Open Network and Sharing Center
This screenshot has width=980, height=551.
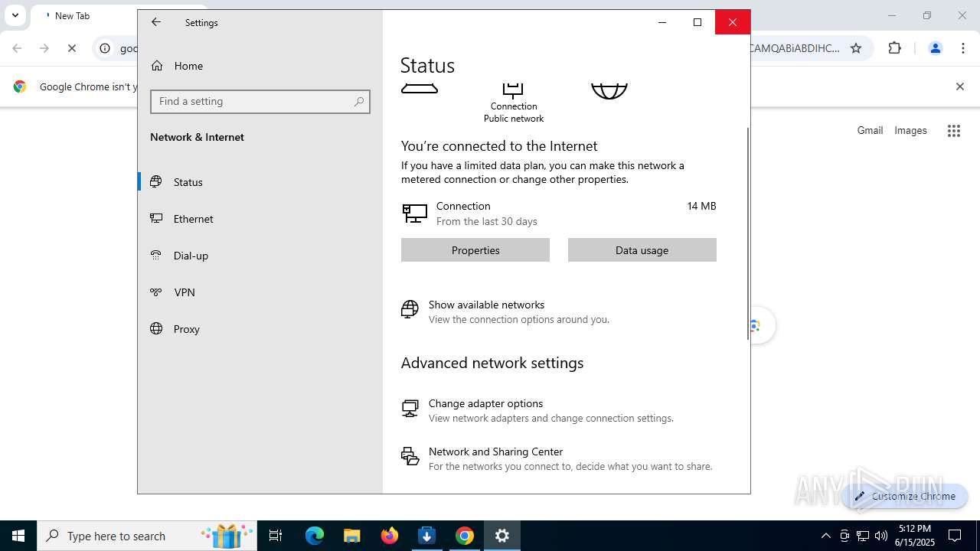pyautogui.click(x=495, y=452)
